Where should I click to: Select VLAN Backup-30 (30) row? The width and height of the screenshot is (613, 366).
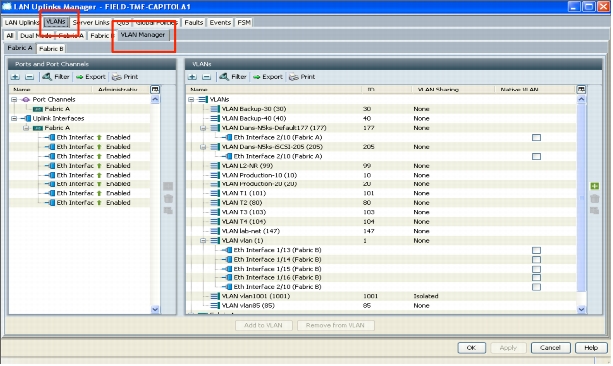pos(381,109)
